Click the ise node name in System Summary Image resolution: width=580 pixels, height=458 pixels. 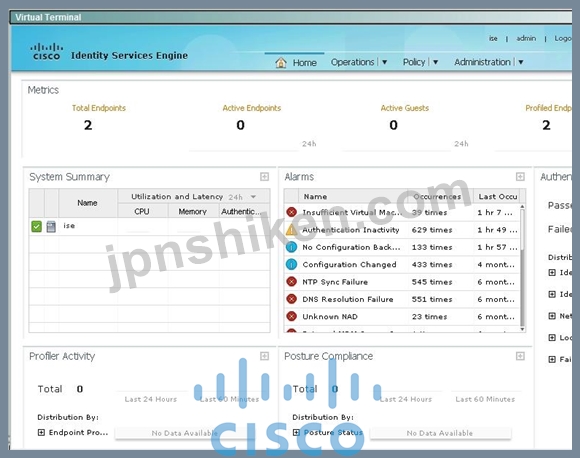[x=69, y=225]
